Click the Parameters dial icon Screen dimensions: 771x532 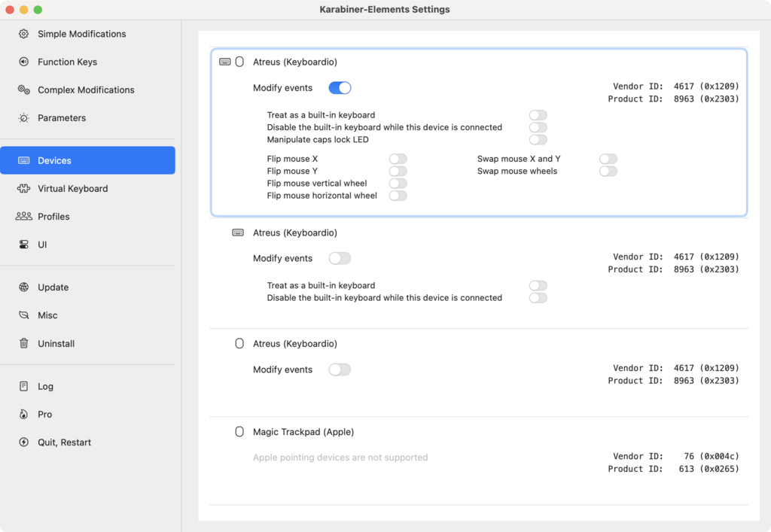pos(23,118)
